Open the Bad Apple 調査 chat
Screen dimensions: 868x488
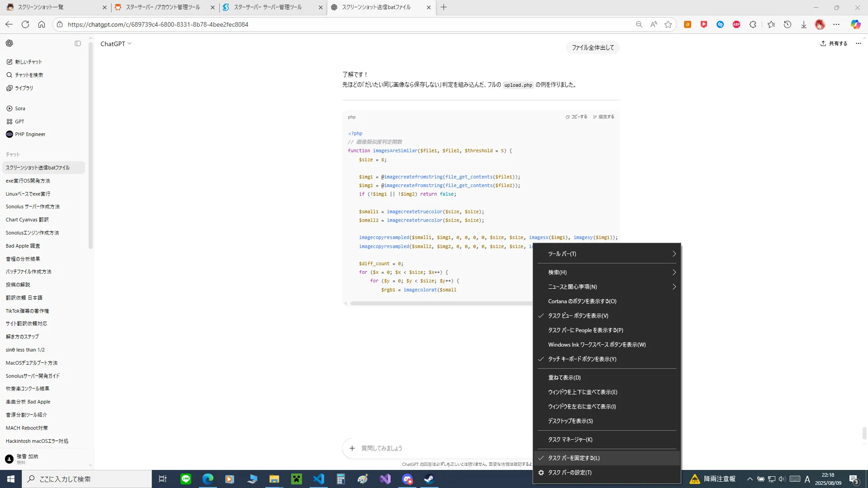[23, 246]
